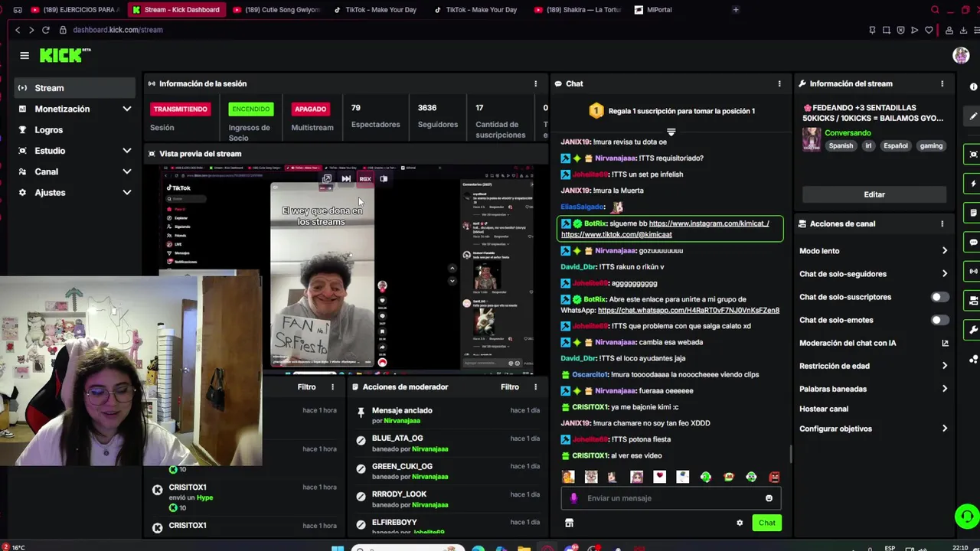Image resolution: width=980 pixels, height=551 pixels.
Task: Open Windows Start button in taskbar
Action: 338,548
